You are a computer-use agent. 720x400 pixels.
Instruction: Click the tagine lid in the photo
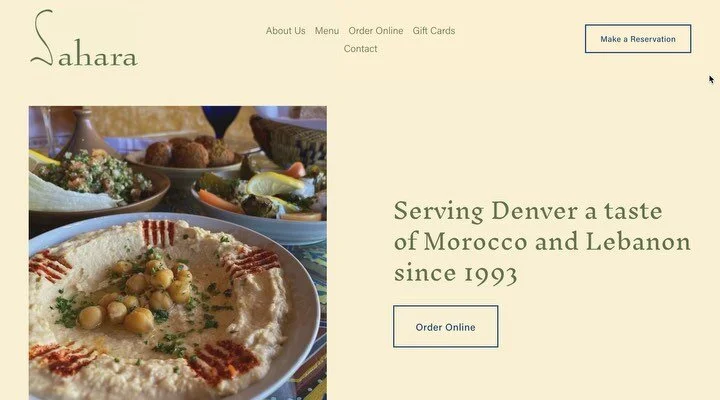click(86, 131)
